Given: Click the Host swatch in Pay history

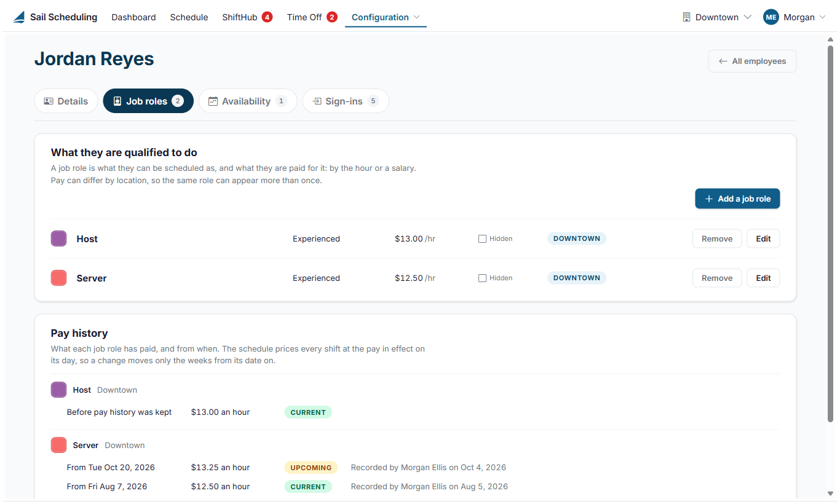Looking at the screenshot, I should tap(58, 390).
